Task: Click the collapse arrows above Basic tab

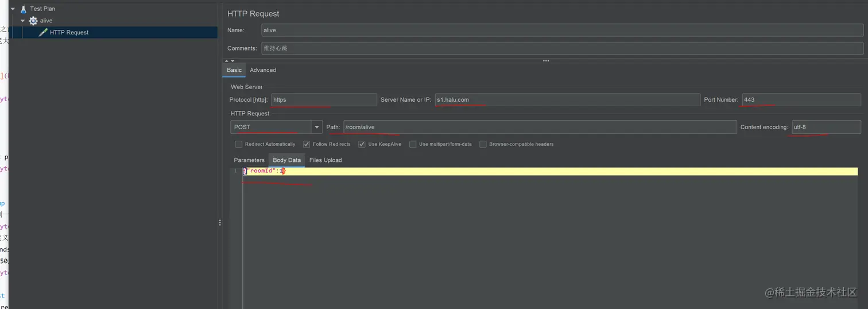Action: click(230, 60)
